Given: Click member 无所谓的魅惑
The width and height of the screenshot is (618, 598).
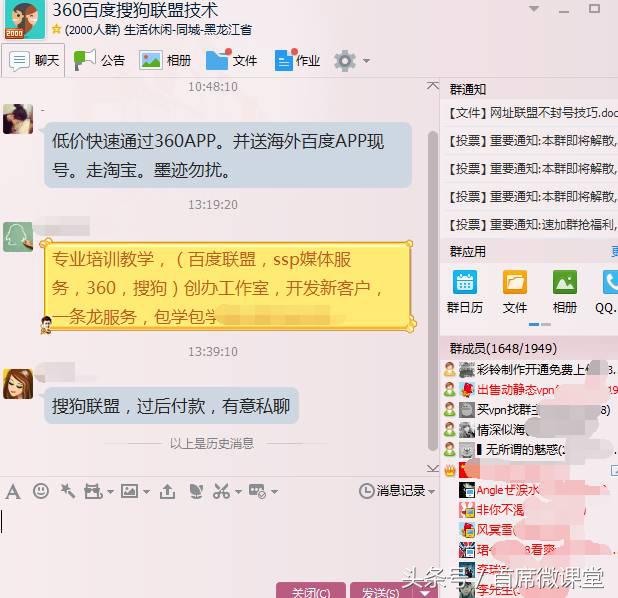Looking at the screenshot, I should 531,449.
